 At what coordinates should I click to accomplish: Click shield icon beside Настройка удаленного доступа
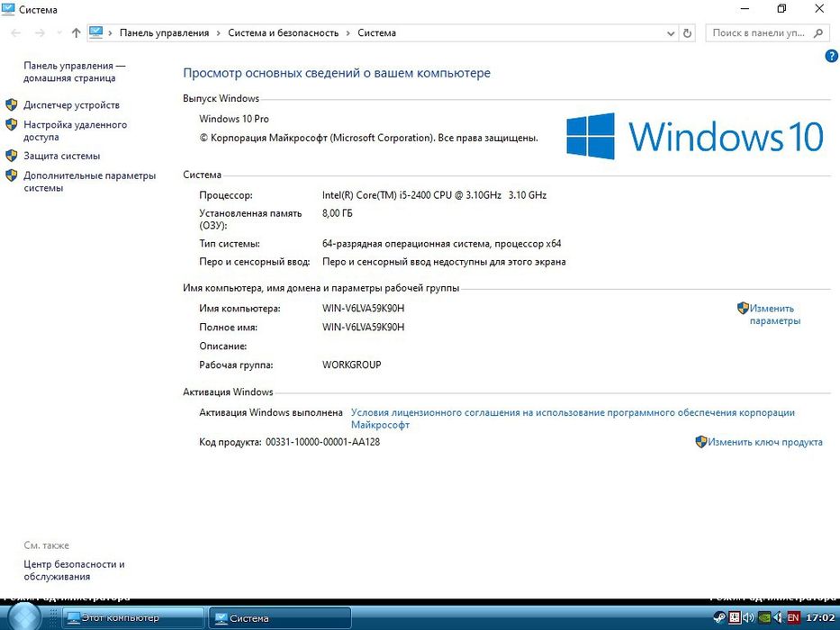coord(11,125)
